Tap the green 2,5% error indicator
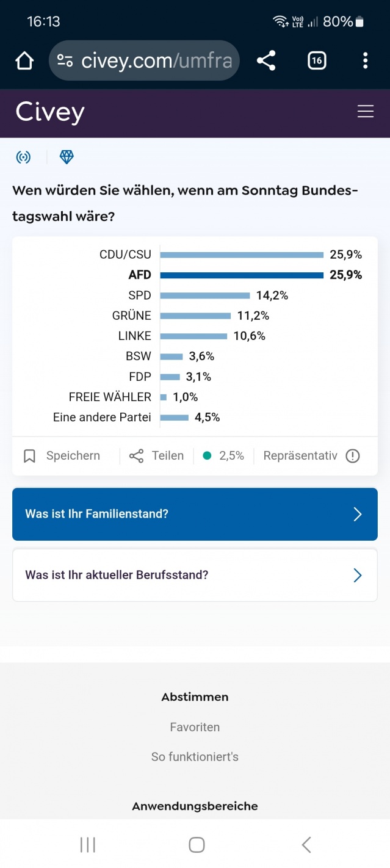 (x=223, y=456)
